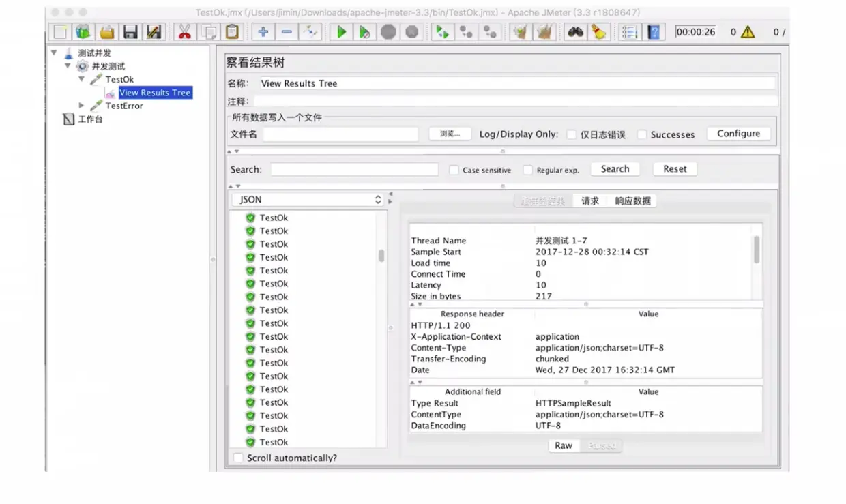The width and height of the screenshot is (846, 504).
Task: Switch to the 响应数据 tab
Action: click(632, 201)
